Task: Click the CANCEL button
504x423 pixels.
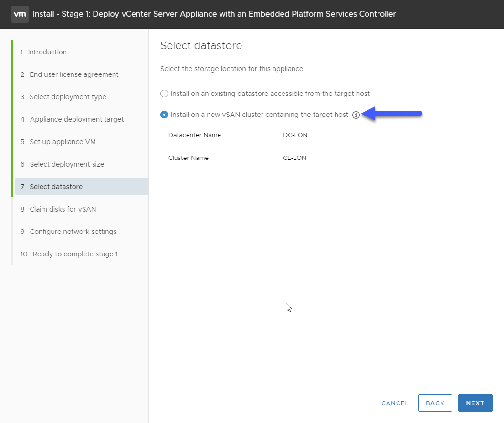Action: pos(395,403)
